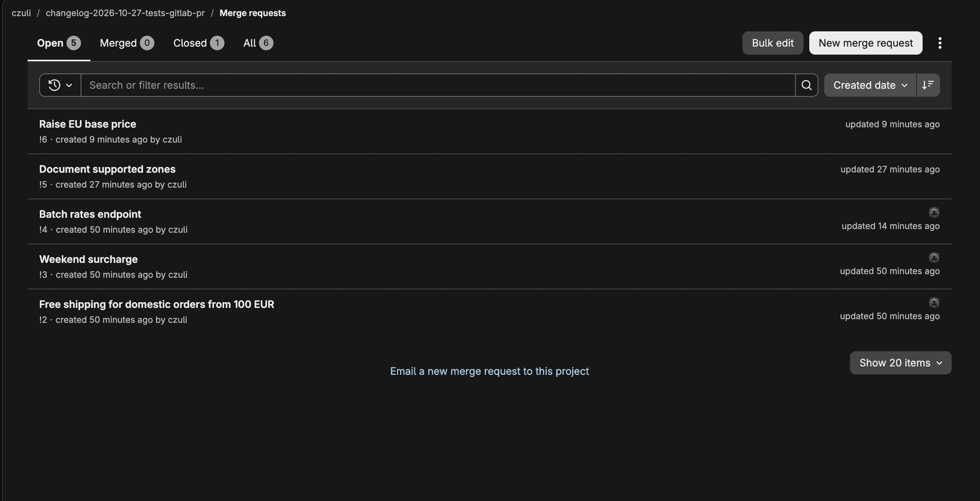The image size is (980, 501).
Task: Click author czuli on merge request !2
Action: point(178,320)
